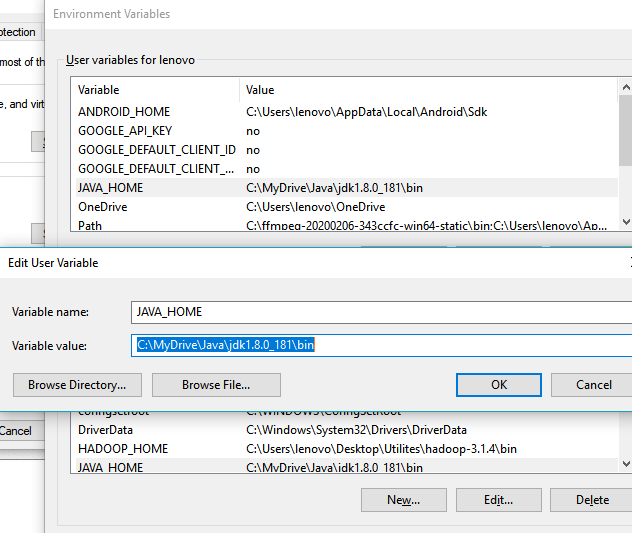The width and height of the screenshot is (632, 533).
Task: Click C:\Users\lenovo\AppData\Local\Android\Sdk value cell
Action: (x=366, y=112)
